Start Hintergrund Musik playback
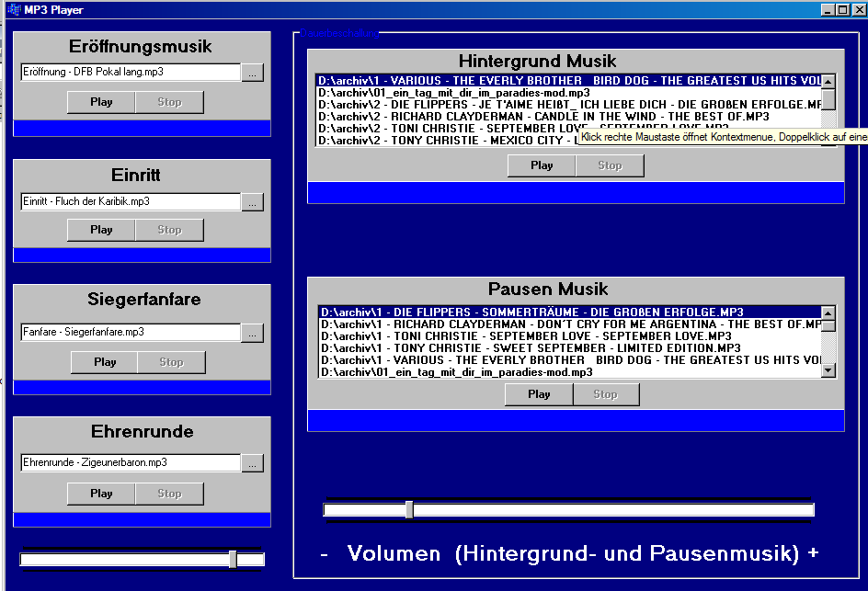868x591 pixels. tap(542, 165)
